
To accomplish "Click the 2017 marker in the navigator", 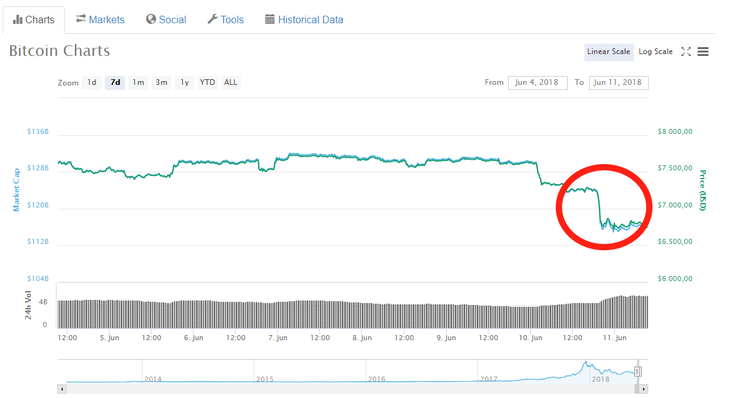I will [489, 379].
